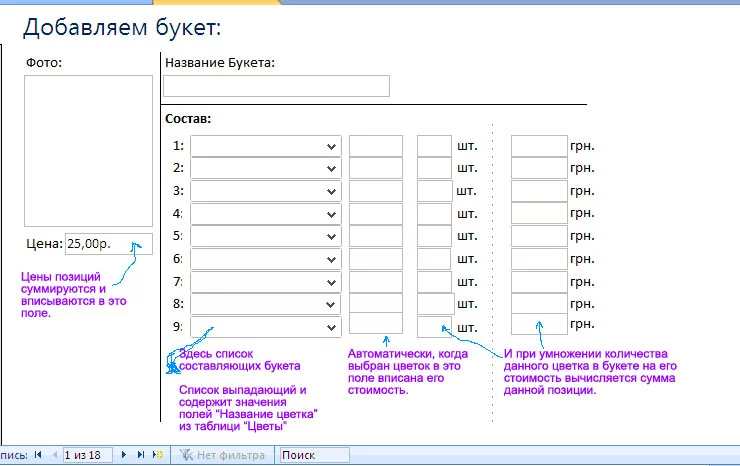Viewport: 740px width, 466px height.
Task: Focus the 'шт.' quantity field in row 7
Action: pyautogui.click(x=434, y=281)
